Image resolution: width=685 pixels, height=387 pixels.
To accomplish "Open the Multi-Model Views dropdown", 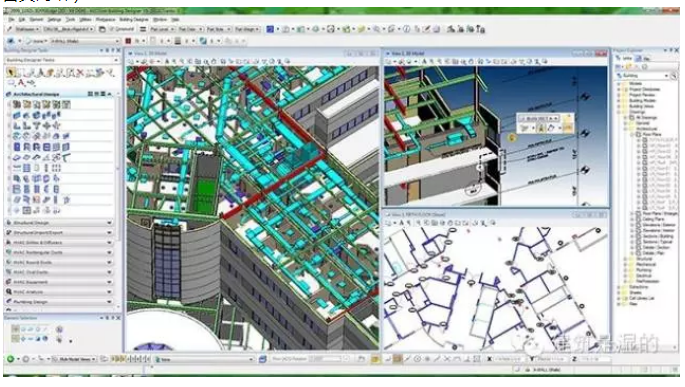I will pyautogui.click(x=74, y=359).
